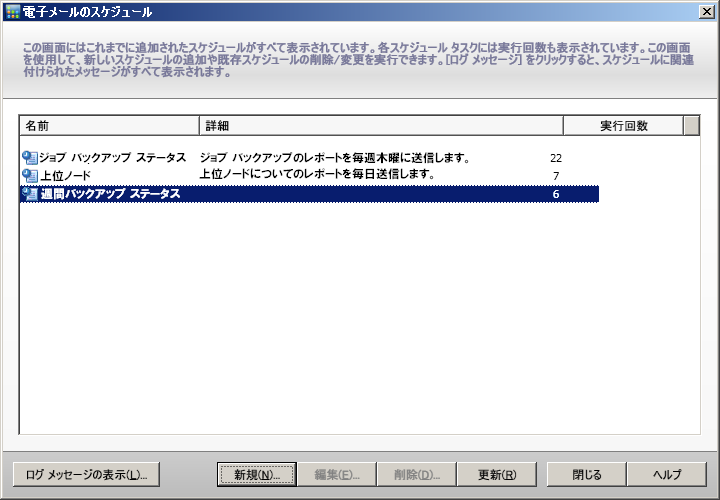The width and height of the screenshot is (720, 500).
Task: Select the 週間バックアップ ステータス row name
Action: 110,194
